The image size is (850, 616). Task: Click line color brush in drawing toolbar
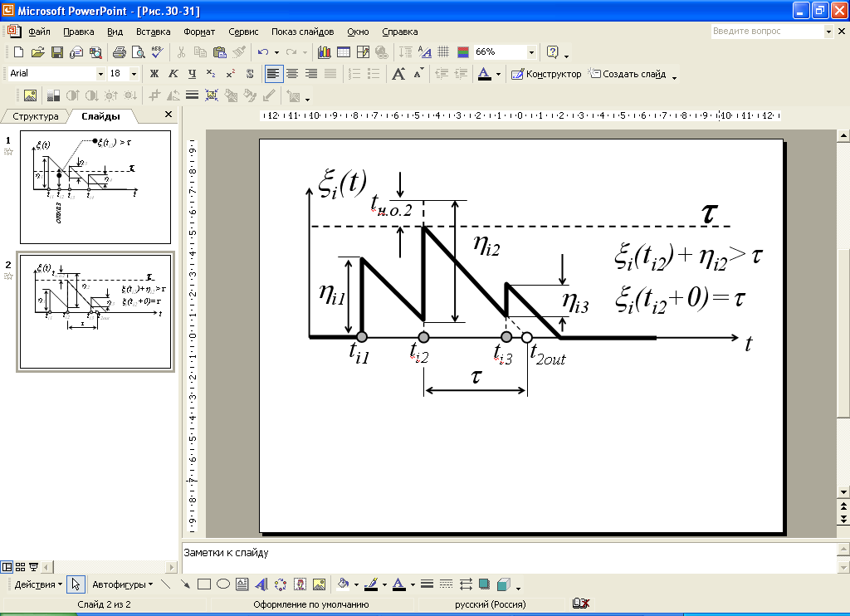click(371, 584)
